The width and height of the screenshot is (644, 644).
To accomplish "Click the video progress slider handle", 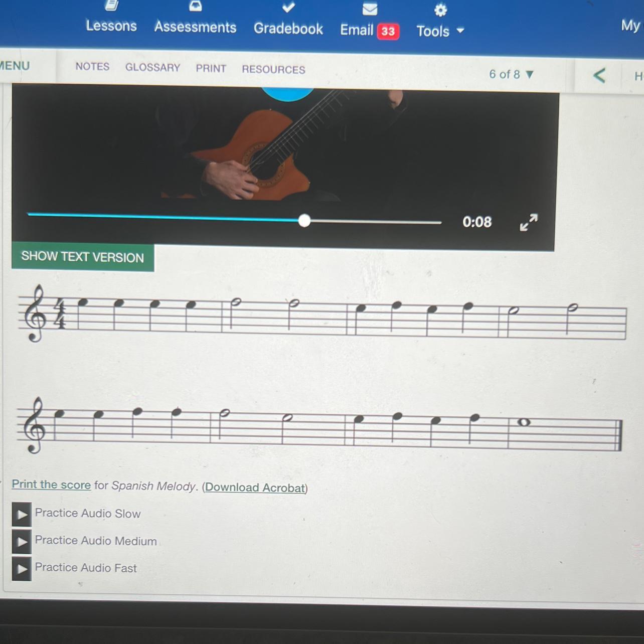I will 304,221.
